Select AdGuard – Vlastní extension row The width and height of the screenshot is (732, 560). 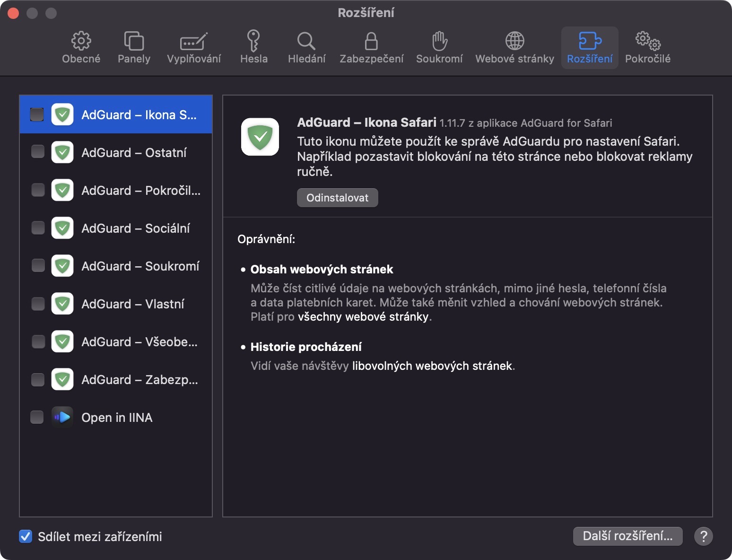point(132,304)
